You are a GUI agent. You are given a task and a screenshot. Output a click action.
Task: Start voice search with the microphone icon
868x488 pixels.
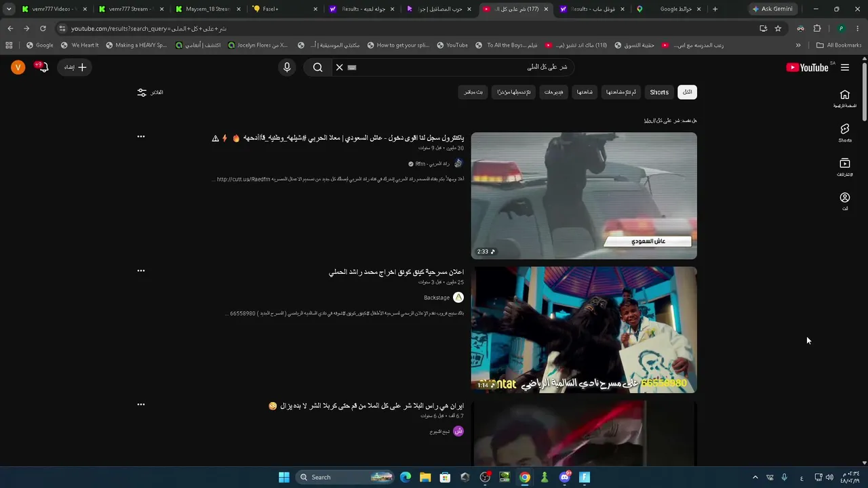[x=287, y=67]
